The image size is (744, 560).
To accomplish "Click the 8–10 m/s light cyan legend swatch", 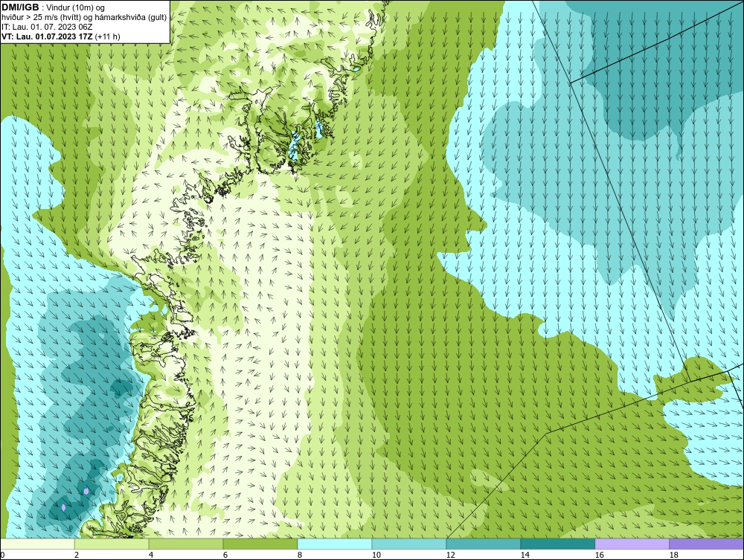I will tap(335, 544).
